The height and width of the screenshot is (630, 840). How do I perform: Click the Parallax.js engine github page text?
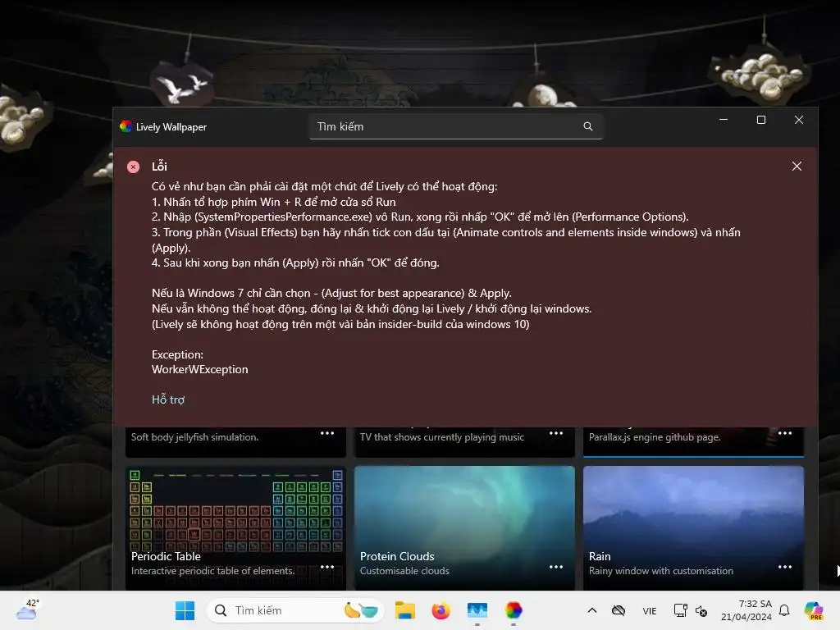pos(655,437)
